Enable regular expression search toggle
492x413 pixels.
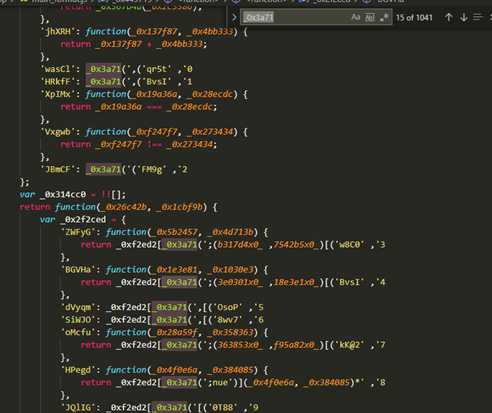384,17
